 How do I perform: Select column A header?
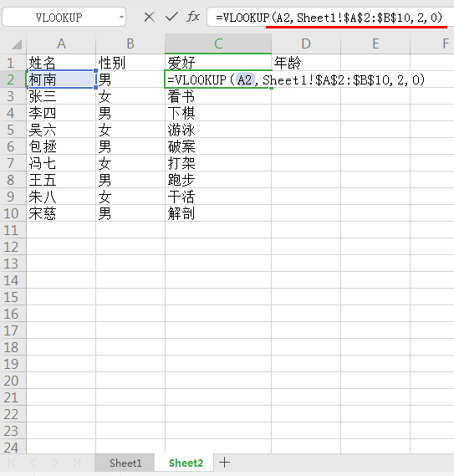[61, 44]
